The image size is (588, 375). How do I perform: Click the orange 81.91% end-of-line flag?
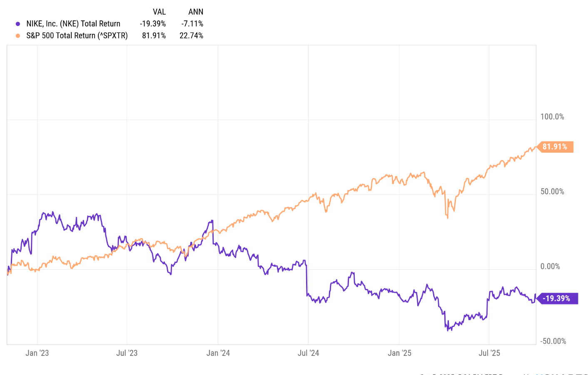(555, 147)
